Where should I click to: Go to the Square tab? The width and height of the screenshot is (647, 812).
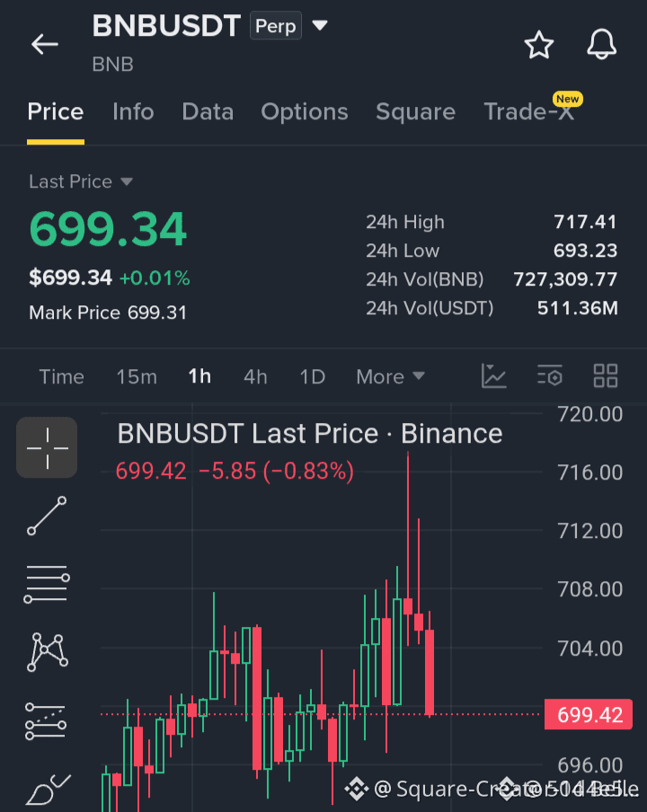click(x=415, y=112)
